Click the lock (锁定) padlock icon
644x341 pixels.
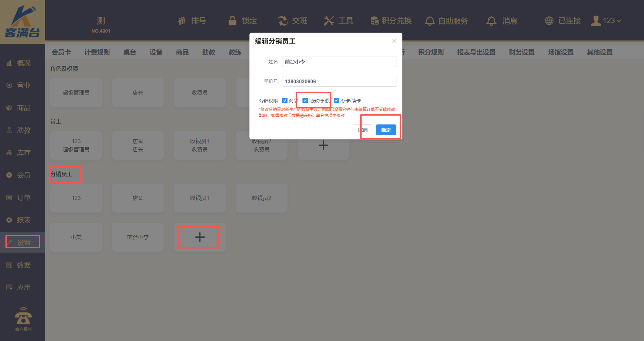pos(232,21)
